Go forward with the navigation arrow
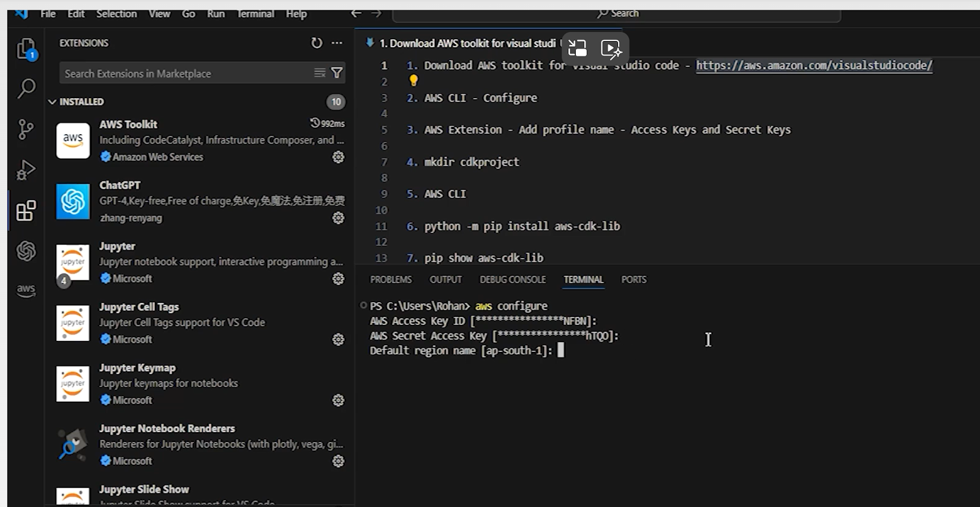This screenshot has width=980, height=507. click(x=376, y=13)
